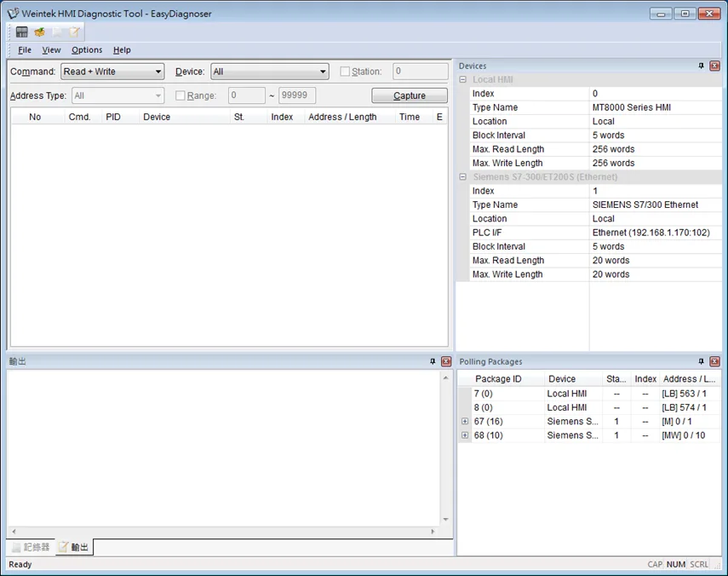Enable the Range checkbox
This screenshot has height=576, width=728.
coord(181,95)
